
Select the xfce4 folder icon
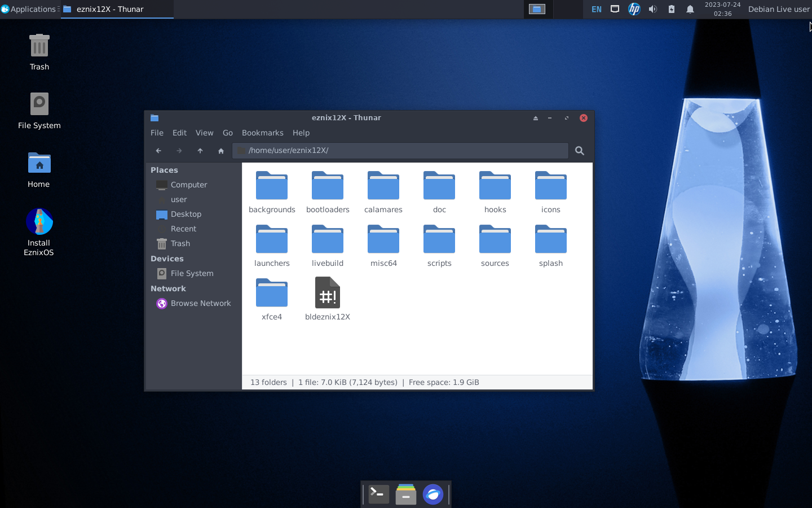(x=272, y=293)
